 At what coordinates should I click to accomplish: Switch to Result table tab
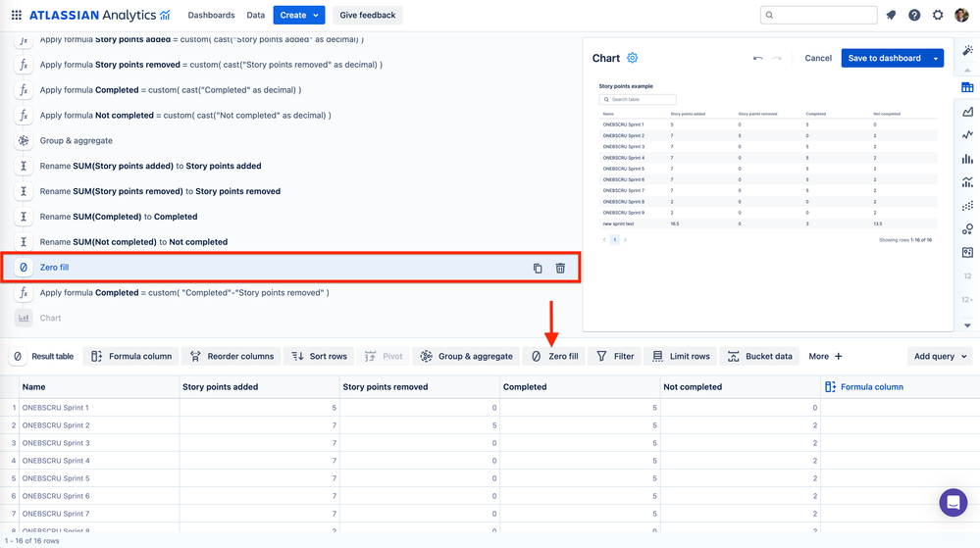[x=44, y=356]
